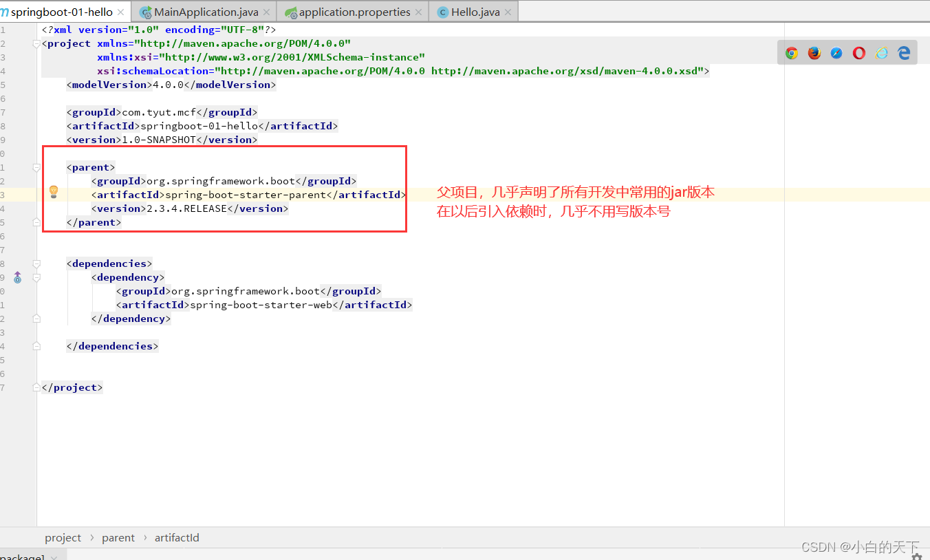This screenshot has height=560, width=930.
Task: Open the page in Safari browser
Action: click(x=836, y=53)
